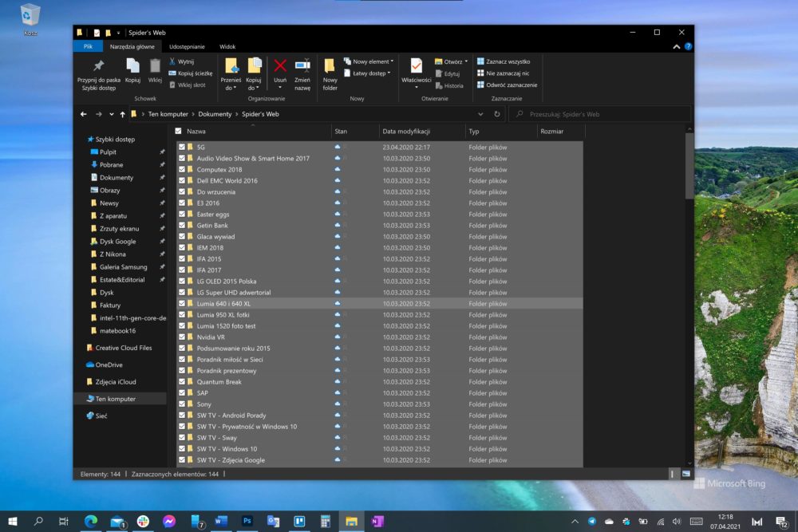Refresh the folder view
Image resolution: width=798 pixels, height=532 pixels.
click(x=496, y=114)
